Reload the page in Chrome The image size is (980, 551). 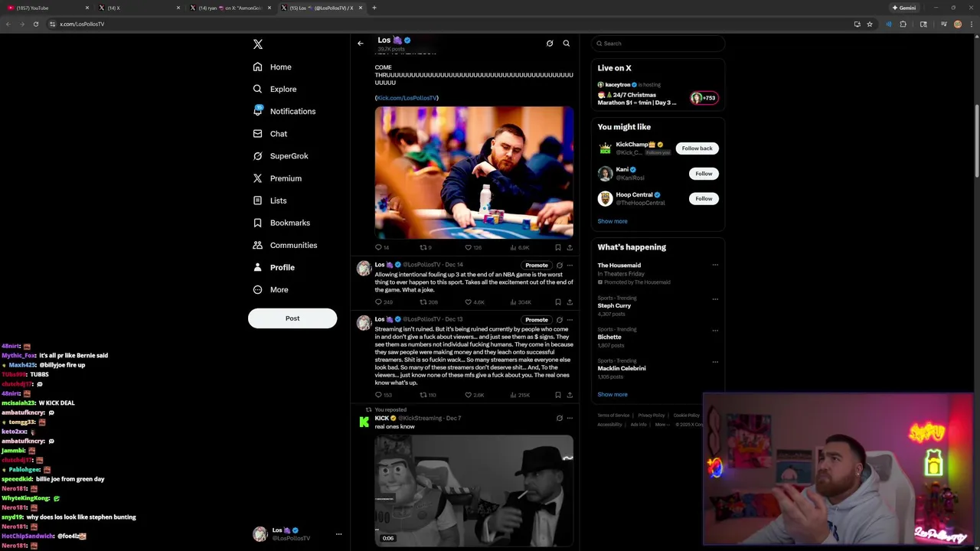click(35, 24)
